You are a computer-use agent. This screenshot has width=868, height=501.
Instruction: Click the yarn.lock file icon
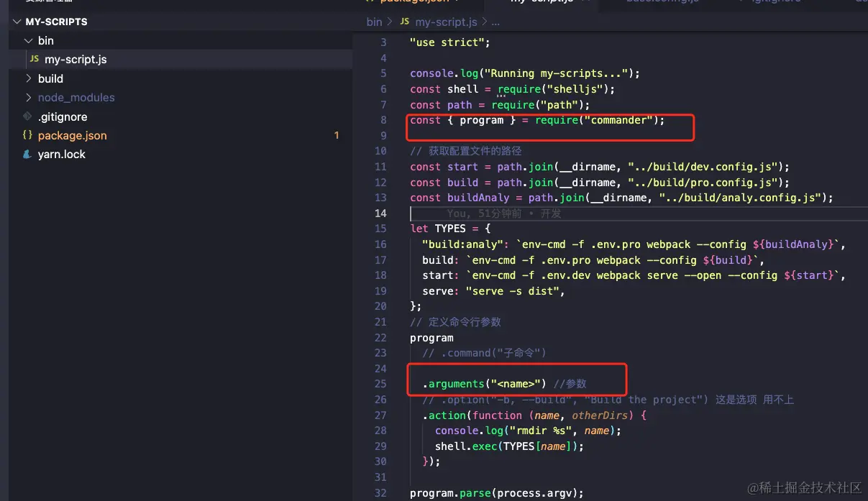click(x=27, y=154)
